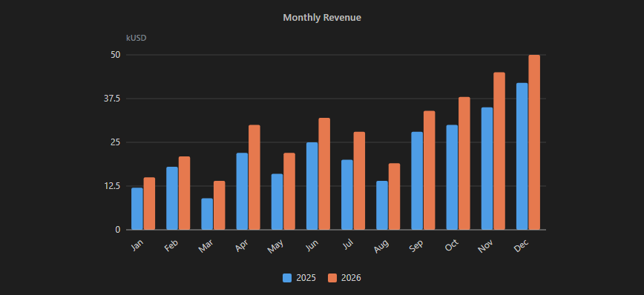Select the orange May 2026 bar
The width and height of the screenshot is (644, 295).
289,191
